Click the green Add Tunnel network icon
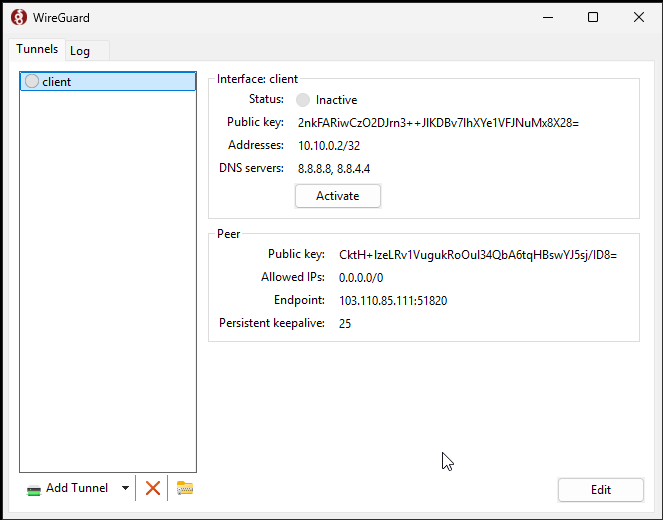 (34, 490)
